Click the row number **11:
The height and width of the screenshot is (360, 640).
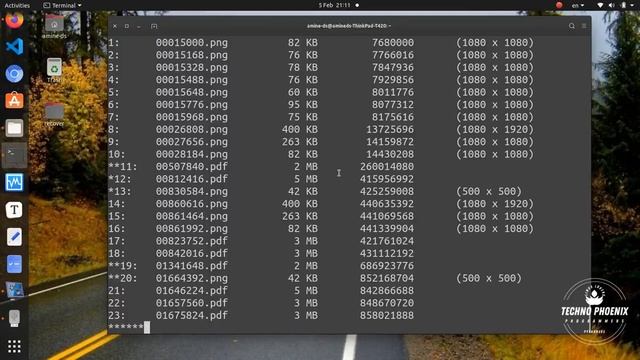[122, 167]
